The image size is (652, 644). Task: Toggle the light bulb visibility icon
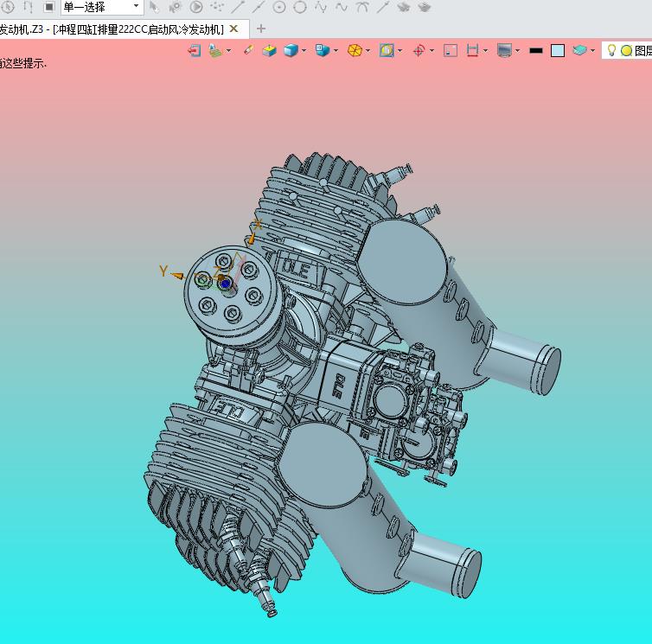click(x=611, y=50)
